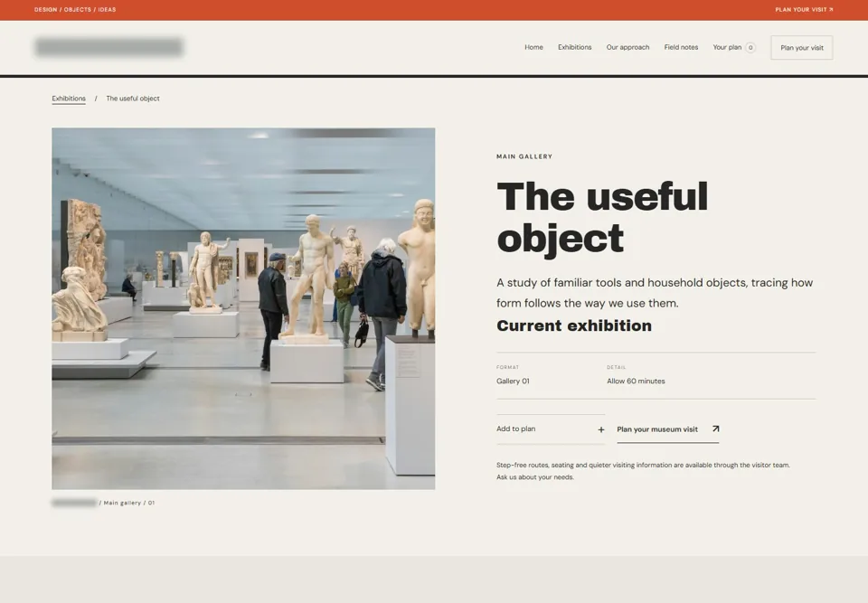Click the Plan your visit header button
This screenshot has width=868, height=603.
pos(802,48)
